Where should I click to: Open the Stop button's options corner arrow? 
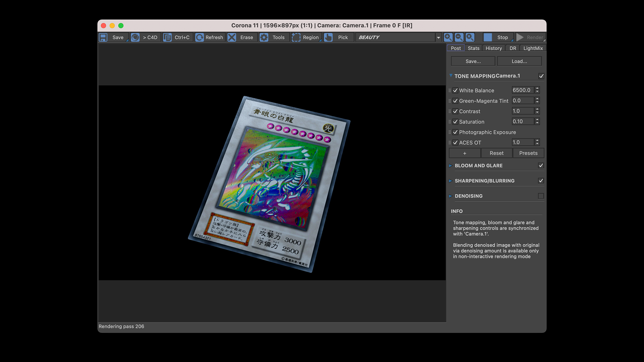click(x=512, y=40)
